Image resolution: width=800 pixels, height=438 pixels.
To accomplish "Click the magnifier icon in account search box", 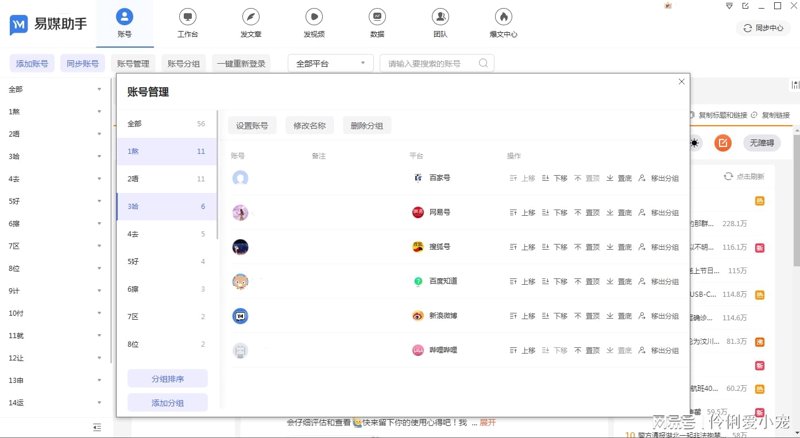I will coord(483,63).
